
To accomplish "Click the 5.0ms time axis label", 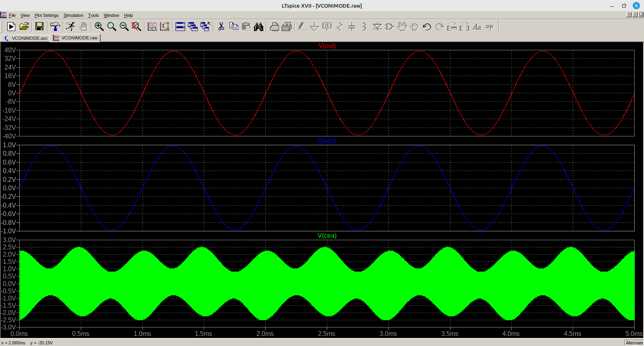I will point(634,334).
